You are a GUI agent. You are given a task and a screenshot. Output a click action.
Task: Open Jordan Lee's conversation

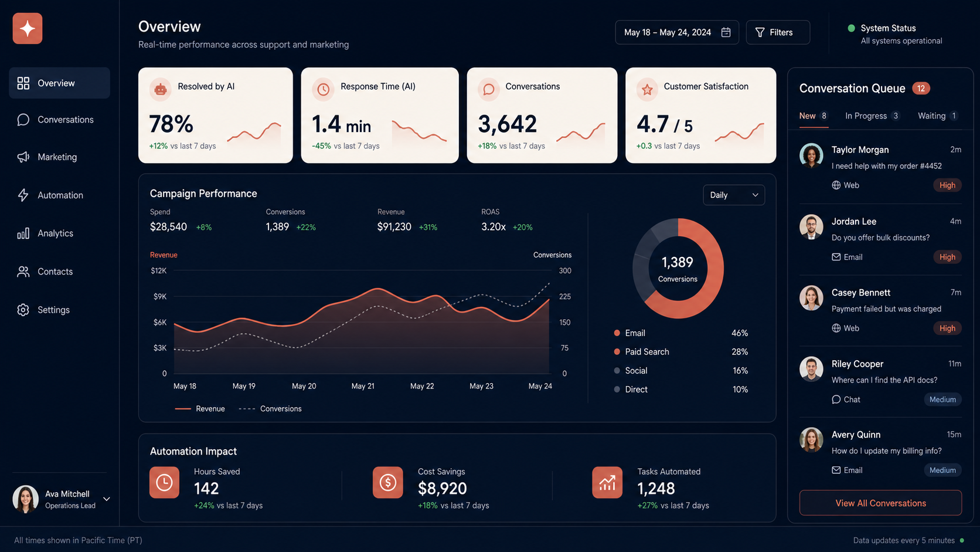coord(880,239)
